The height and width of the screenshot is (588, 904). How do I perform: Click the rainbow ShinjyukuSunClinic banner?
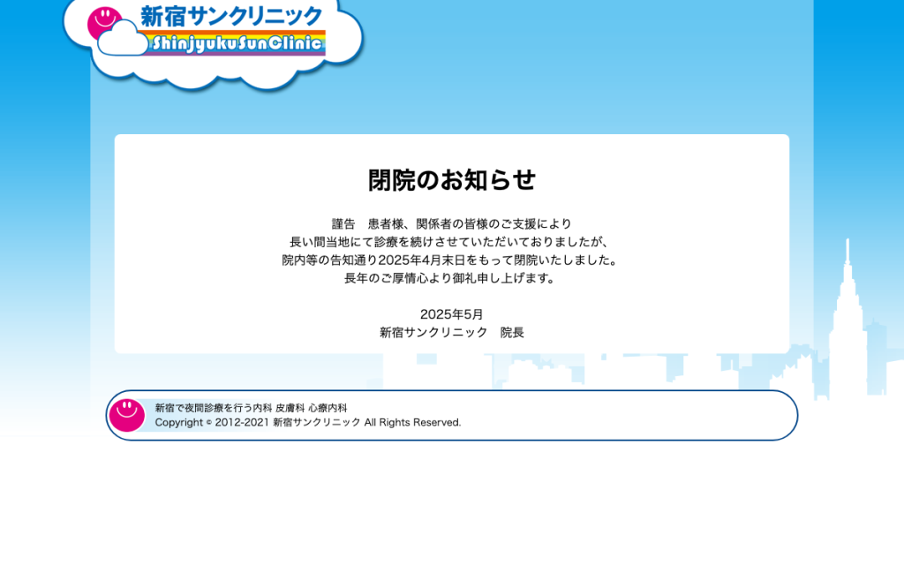point(237,43)
